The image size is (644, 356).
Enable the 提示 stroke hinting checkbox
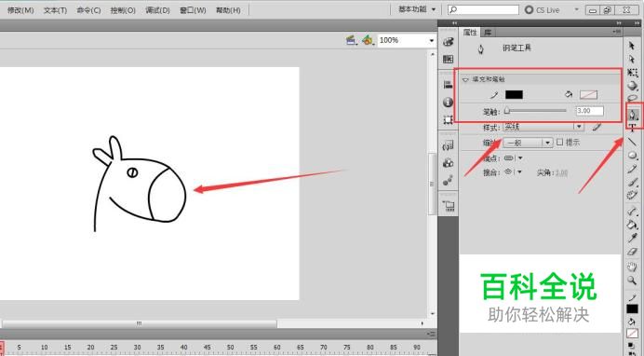tap(560, 143)
